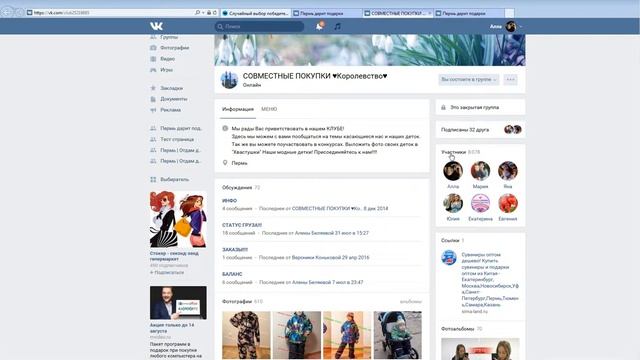Click the Участники members header
The width and height of the screenshot is (640, 360).
(453, 152)
